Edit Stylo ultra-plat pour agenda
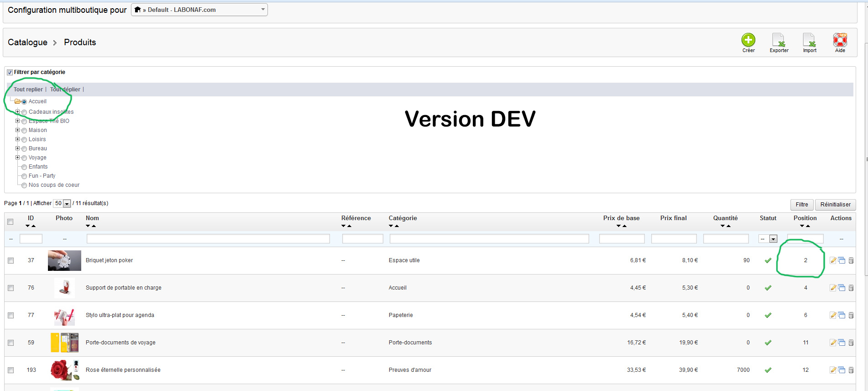Viewport: 868px width, 391px height. pyautogui.click(x=833, y=315)
